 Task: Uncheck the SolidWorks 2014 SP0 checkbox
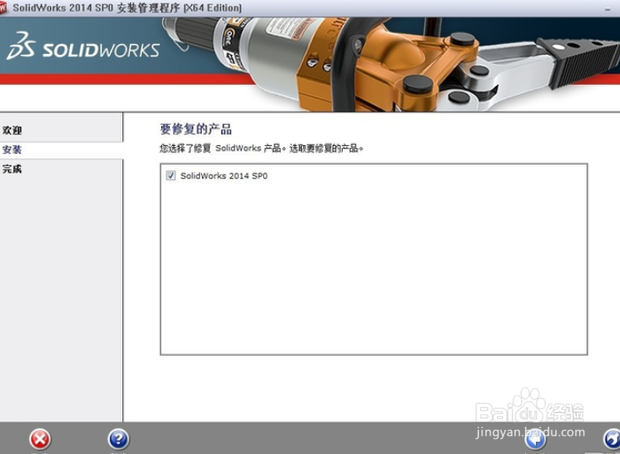tap(171, 176)
